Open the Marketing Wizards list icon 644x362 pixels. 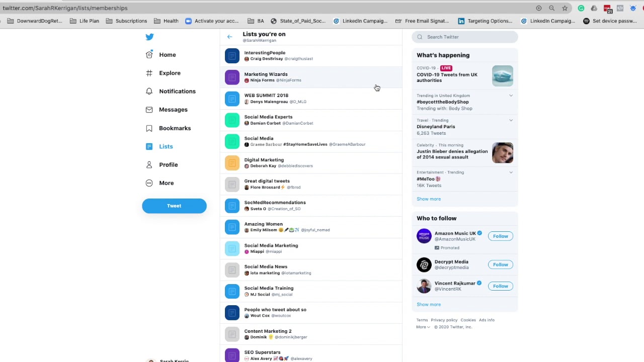click(x=232, y=77)
